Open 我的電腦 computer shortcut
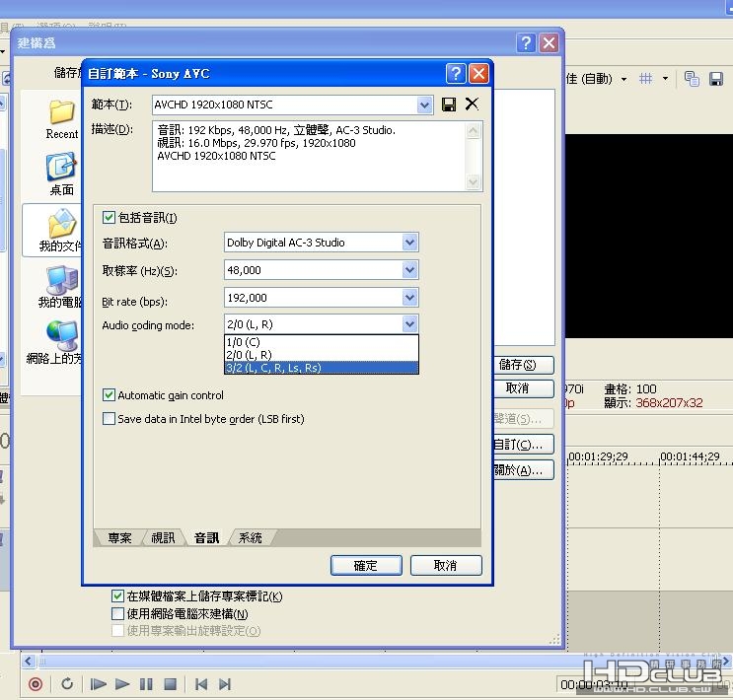 [x=61, y=287]
